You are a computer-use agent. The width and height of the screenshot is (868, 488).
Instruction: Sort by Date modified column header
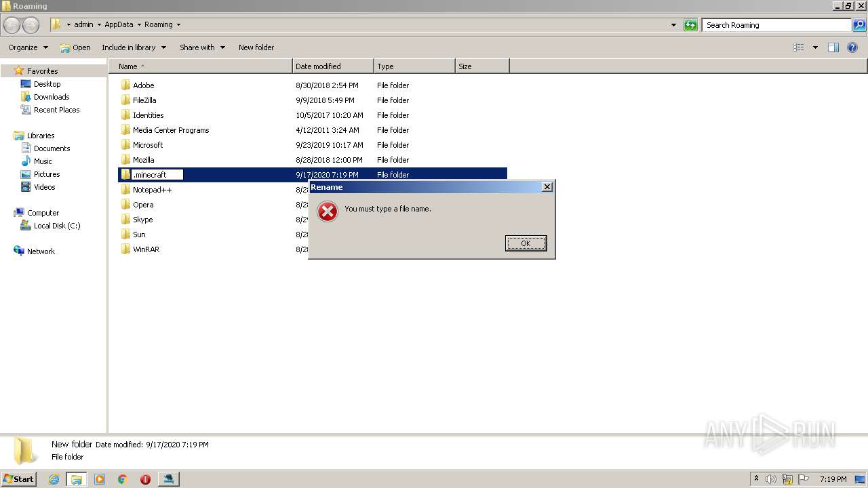click(333, 66)
